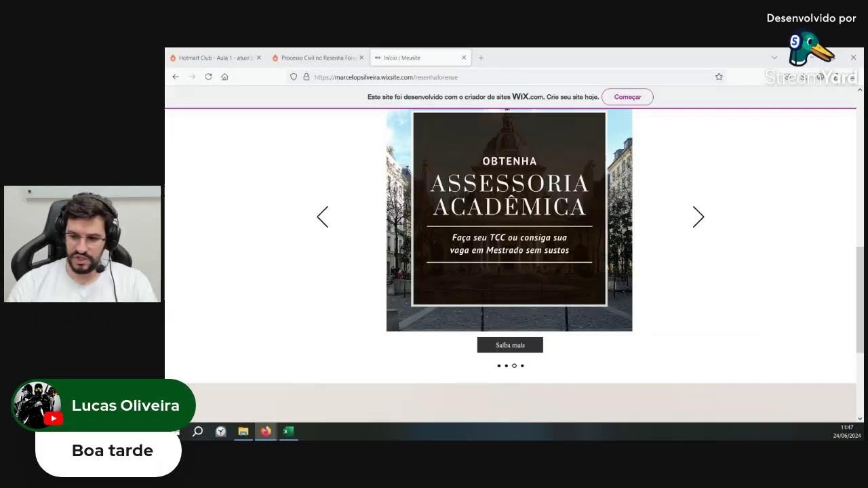Image resolution: width=868 pixels, height=488 pixels.
Task: Select the third active slideshow dot
Action: (514, 365)
